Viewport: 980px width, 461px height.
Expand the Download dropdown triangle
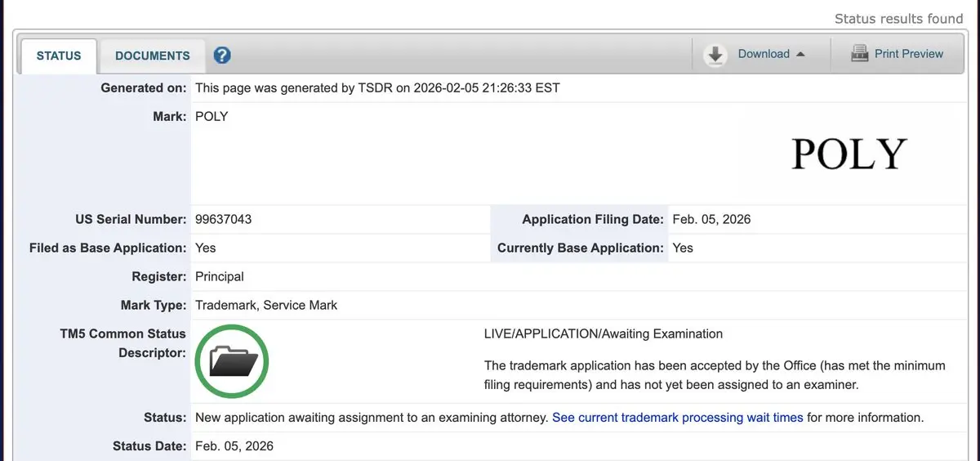click(800, 55)
